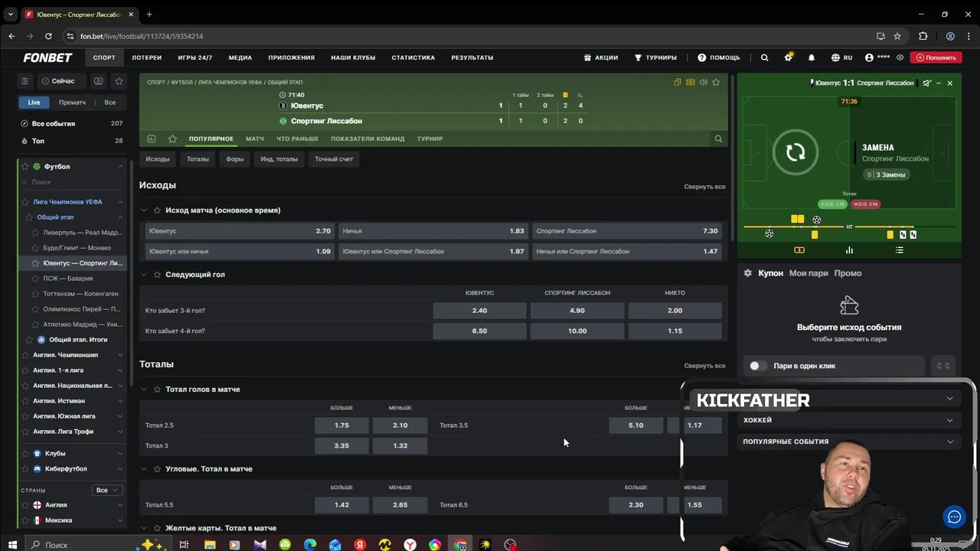
Task: Open the Мои пари tab
Action: tap(808, 273)
